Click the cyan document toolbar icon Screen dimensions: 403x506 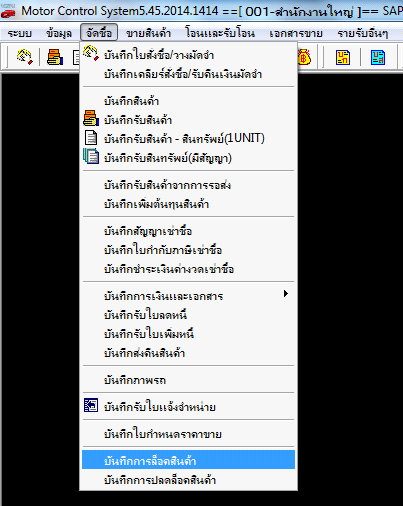coord(378,57)
